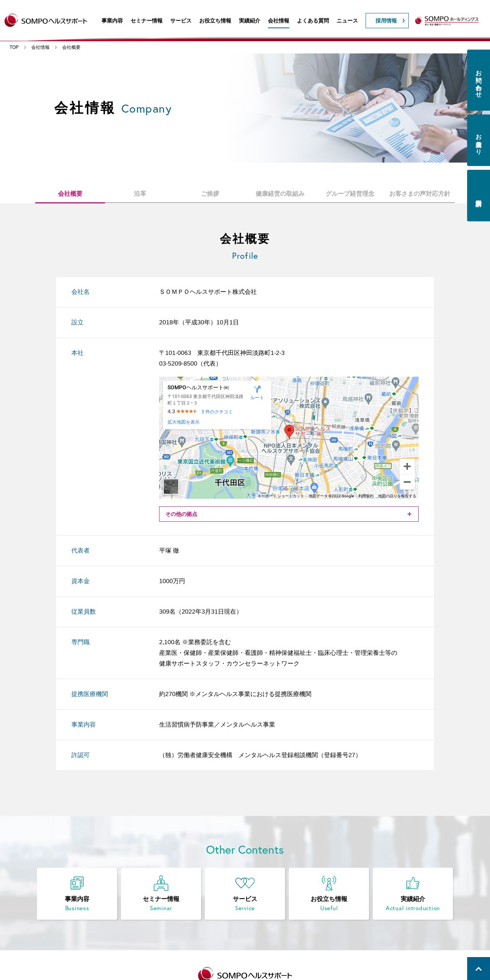Open the サービス navigation item
This screenshot has height=980, width=490.
[x=181, y=21]
